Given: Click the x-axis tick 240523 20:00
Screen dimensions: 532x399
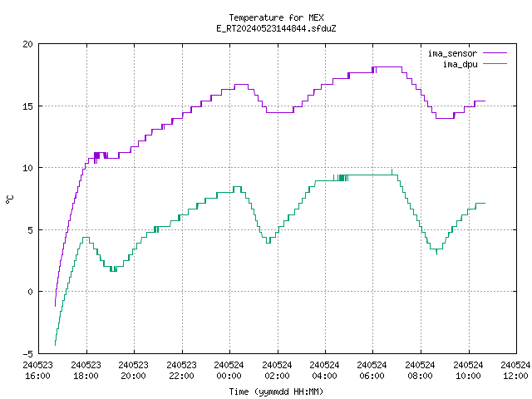Looking at the screenshot, I should 134,370.
